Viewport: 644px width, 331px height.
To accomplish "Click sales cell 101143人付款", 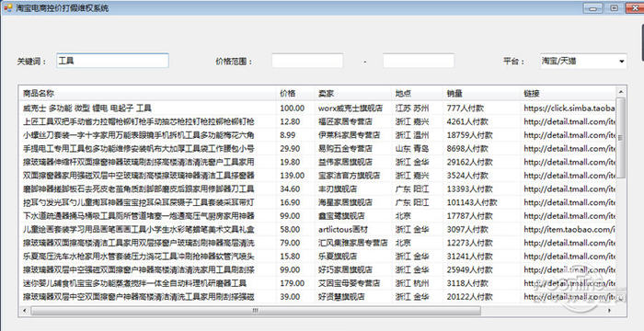I will tap(472, 202).
